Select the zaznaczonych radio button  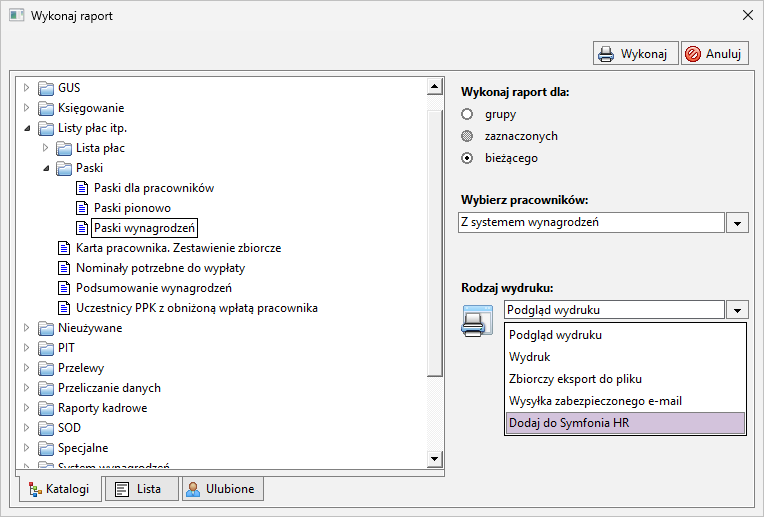click(467, 136)
